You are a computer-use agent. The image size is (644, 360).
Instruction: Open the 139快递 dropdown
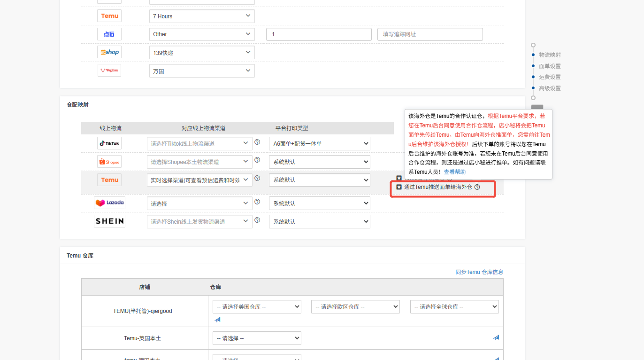pos(202,53)
